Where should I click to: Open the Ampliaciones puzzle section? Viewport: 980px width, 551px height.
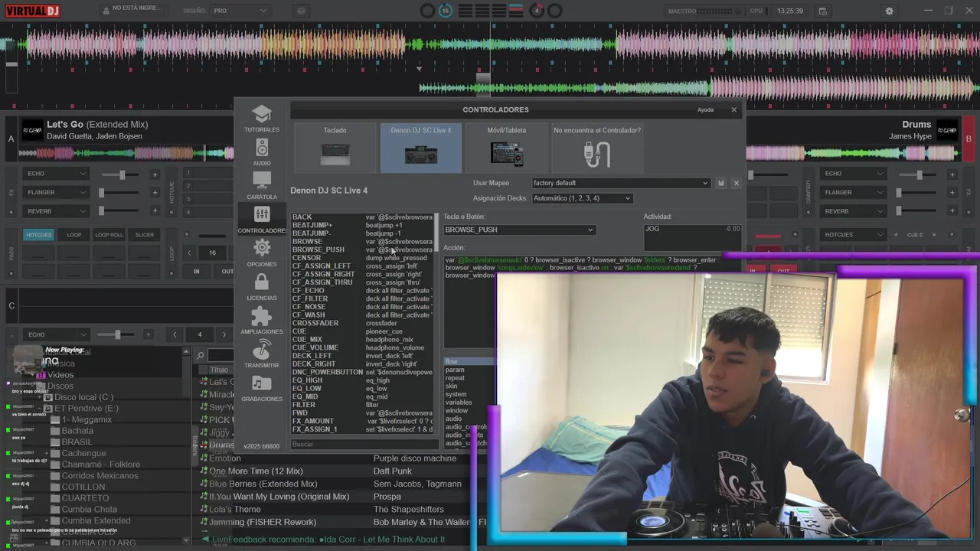[x=262, y=321]
